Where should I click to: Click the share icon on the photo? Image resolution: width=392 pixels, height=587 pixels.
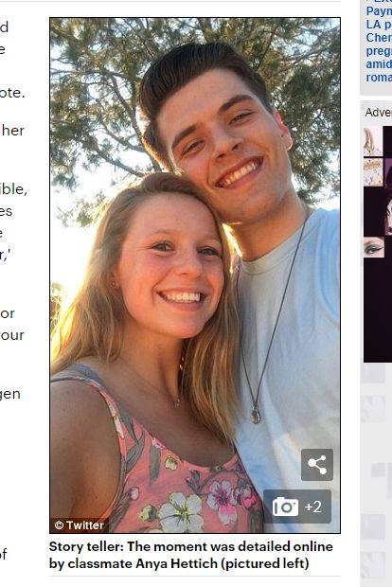point(317,465)
